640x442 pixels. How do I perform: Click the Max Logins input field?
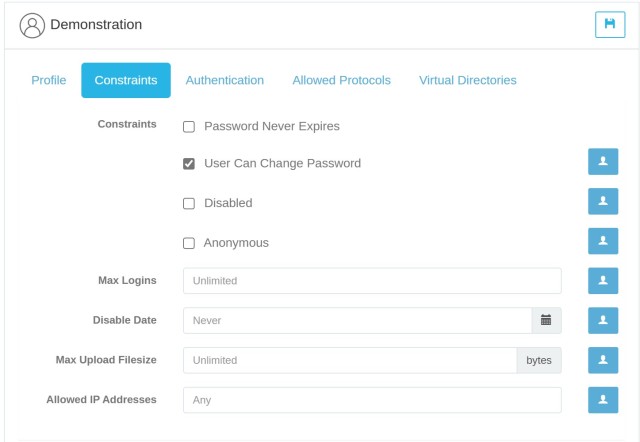point(372,281)
